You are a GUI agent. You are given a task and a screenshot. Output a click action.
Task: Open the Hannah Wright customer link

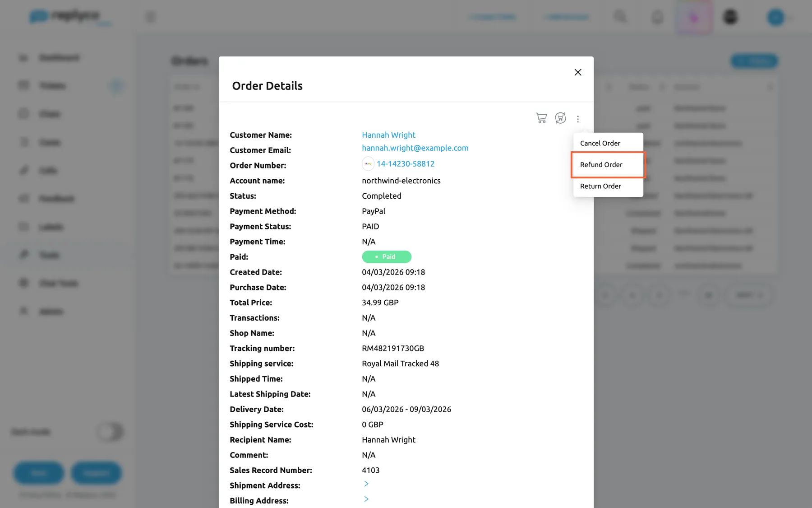point(388,135)
